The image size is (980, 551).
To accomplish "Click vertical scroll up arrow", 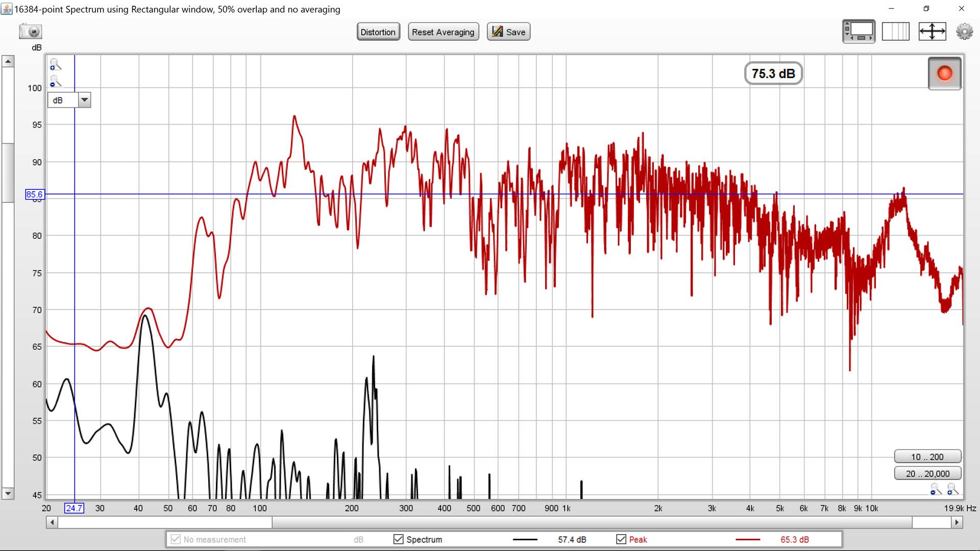I will point(8,61).
